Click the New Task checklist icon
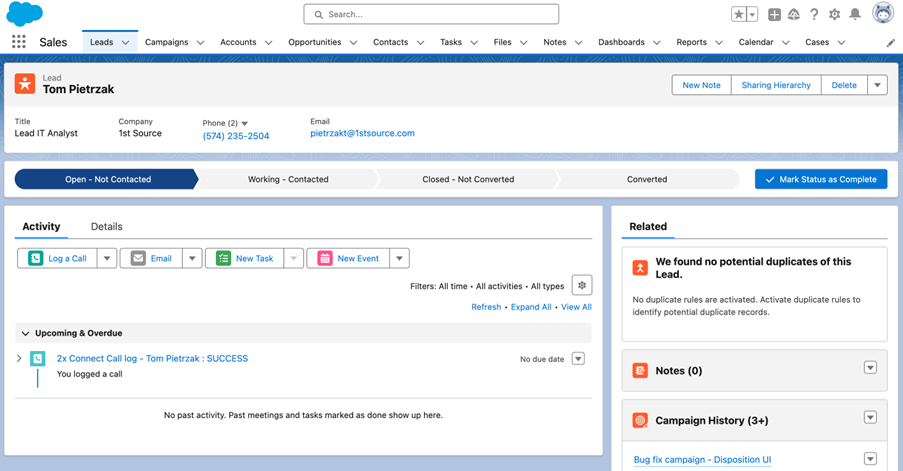This screenshot has width=903, height=471. 223,259
